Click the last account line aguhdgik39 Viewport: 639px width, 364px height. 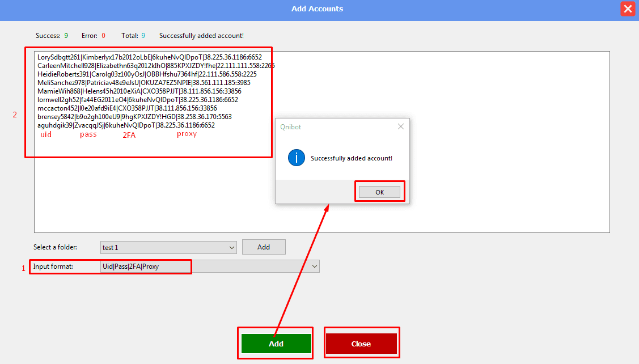(x=126, y=125)
